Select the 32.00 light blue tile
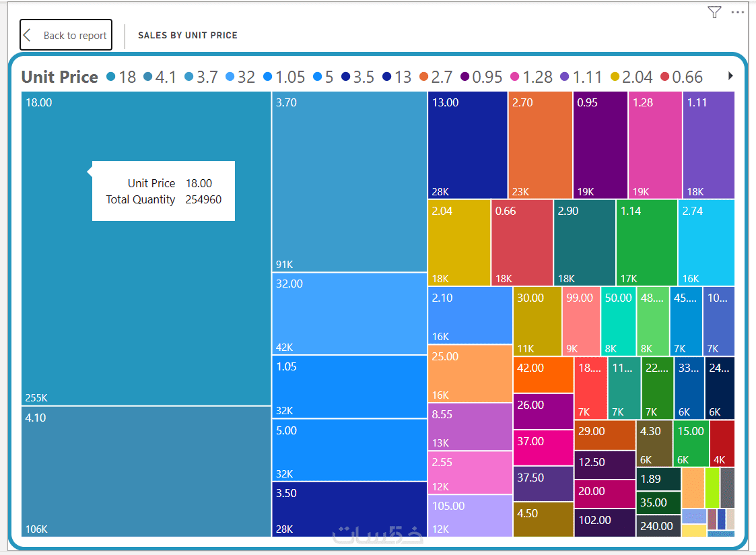 pos(349,313)
